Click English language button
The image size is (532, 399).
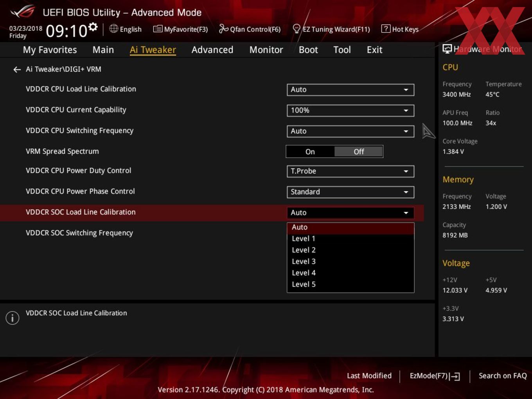pos(126,29)
